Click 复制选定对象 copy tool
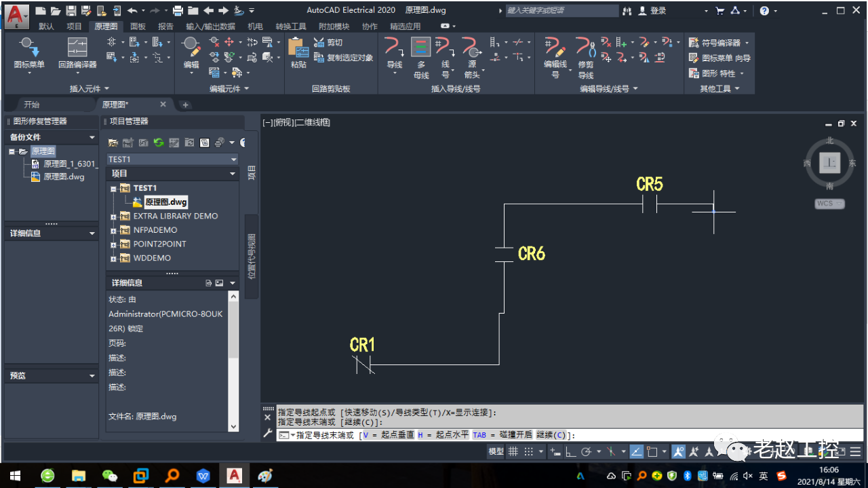Image resolution: width=868 pixels, height=488 pixels. point(343,58)
